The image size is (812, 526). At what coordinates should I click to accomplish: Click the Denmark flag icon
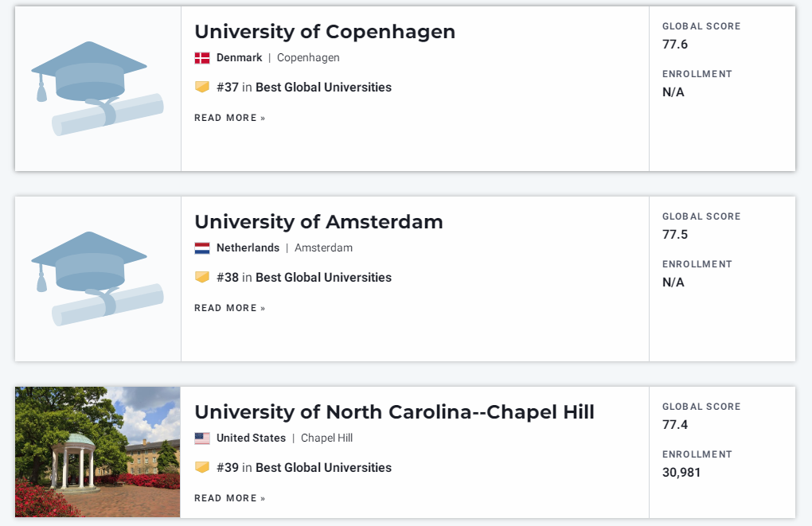pyautogui.click(x=202, y=58)
